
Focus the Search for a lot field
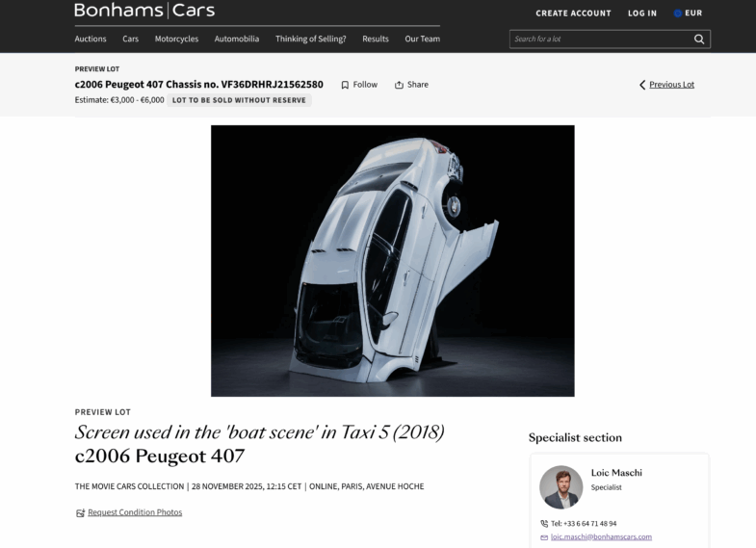pyautogui.click(x=601, y=39)
